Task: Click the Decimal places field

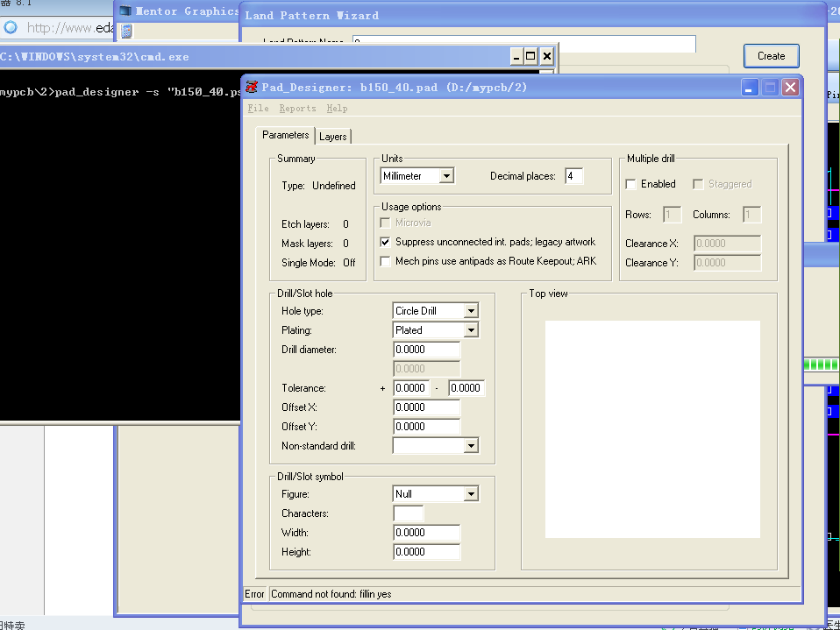Action: [573, 176]
